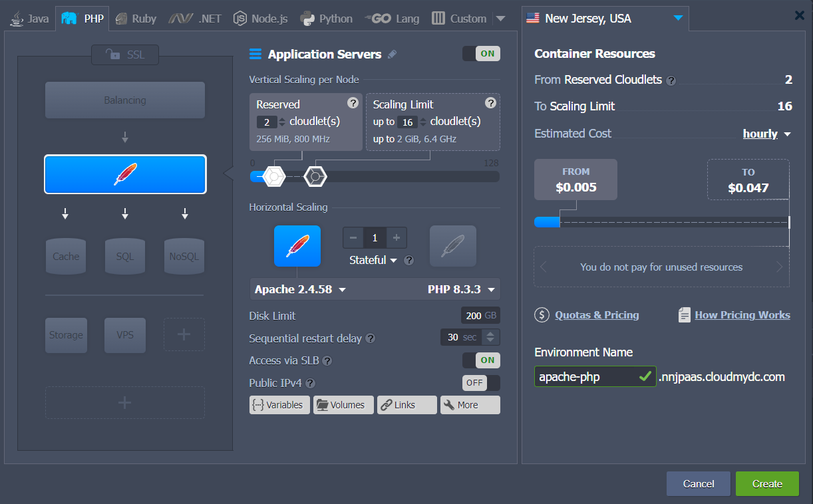Click the small extra layer plus box
Screen dimensions: 813x504
184,334
